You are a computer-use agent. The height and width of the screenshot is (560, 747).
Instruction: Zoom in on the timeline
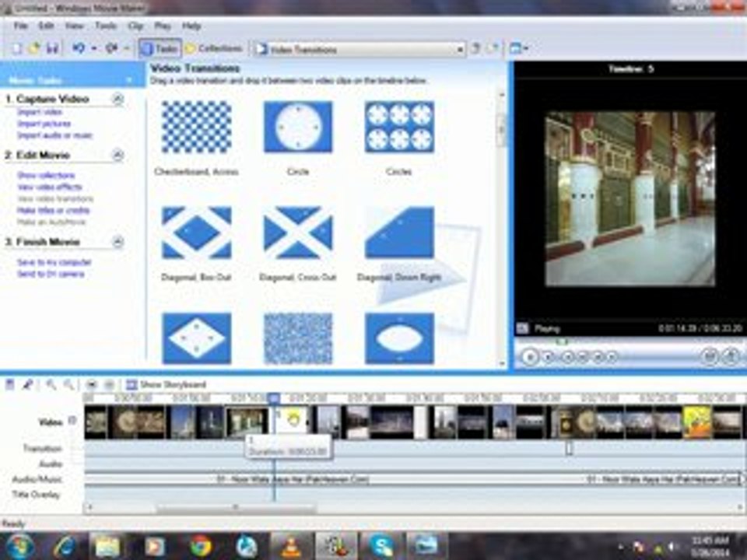pyautogui.click(x=51, y=384)
